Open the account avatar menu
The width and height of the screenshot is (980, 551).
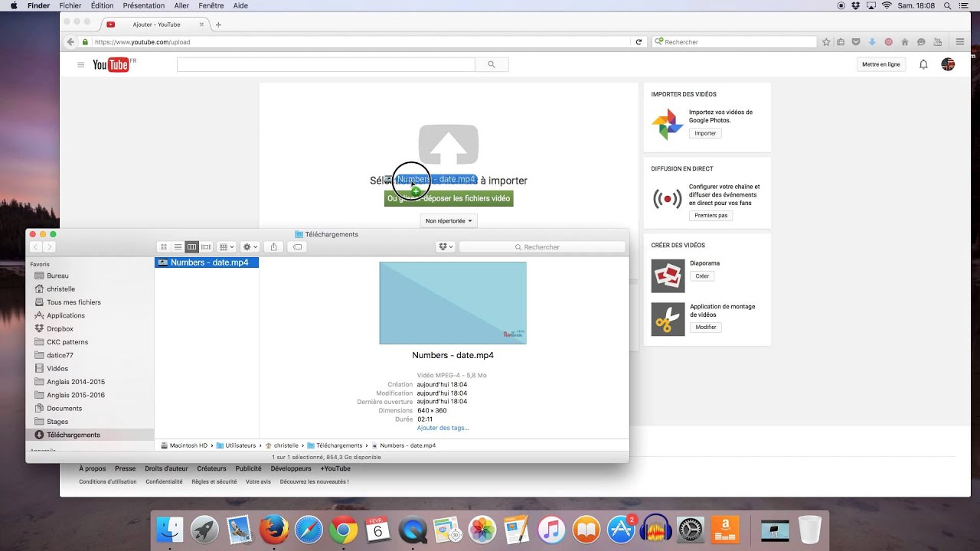(948, 64)
